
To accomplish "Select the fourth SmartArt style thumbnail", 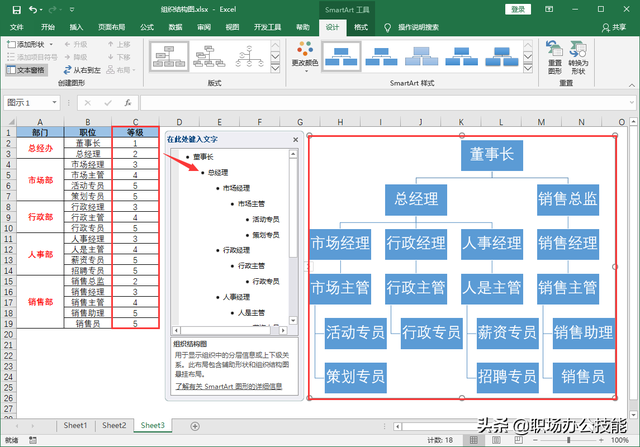I will (x=462, y=57).
